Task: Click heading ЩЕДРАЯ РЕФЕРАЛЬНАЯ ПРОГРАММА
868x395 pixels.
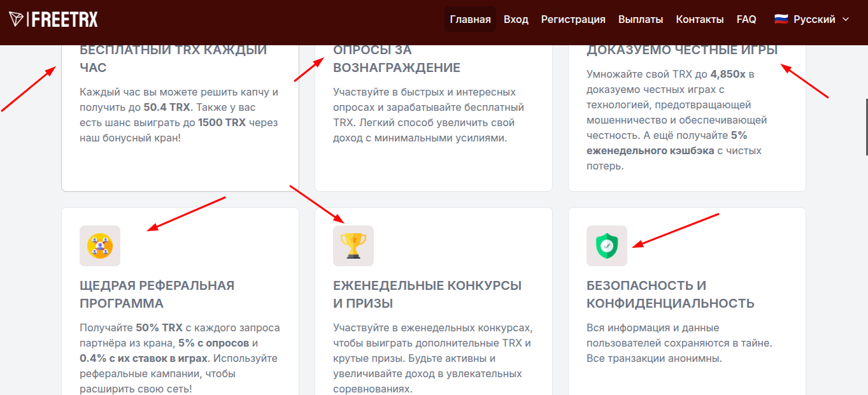Action: click(x=157, y=294)
